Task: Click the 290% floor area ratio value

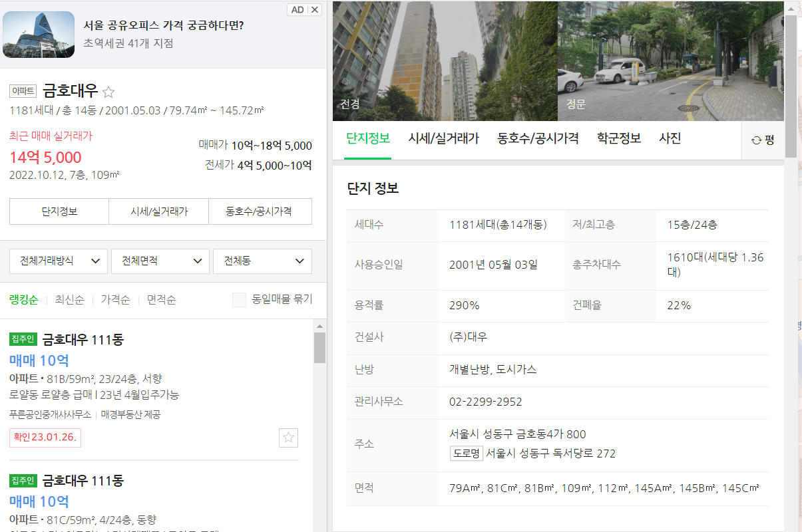Action: [465, 306]
